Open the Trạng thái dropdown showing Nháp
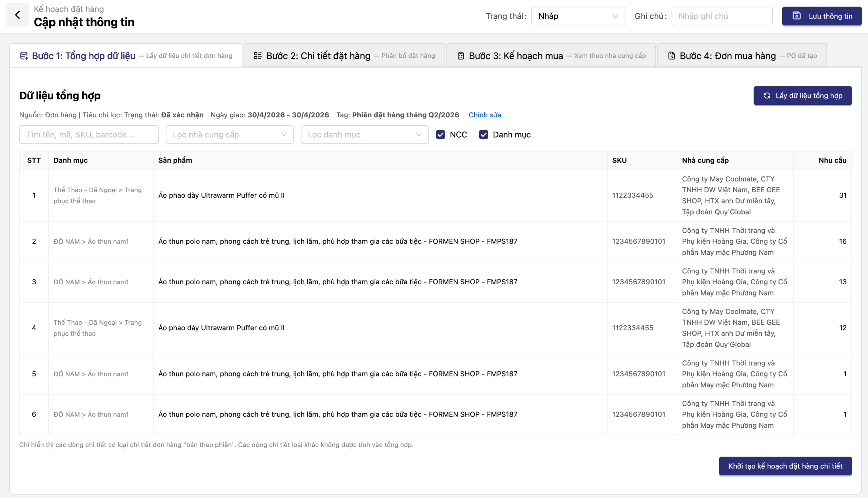The width and height of the screenshot is (868, 498). coord(578,16)
